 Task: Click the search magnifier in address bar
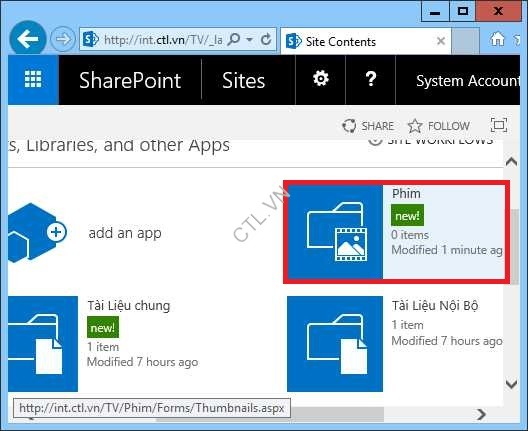pos(234,40)
